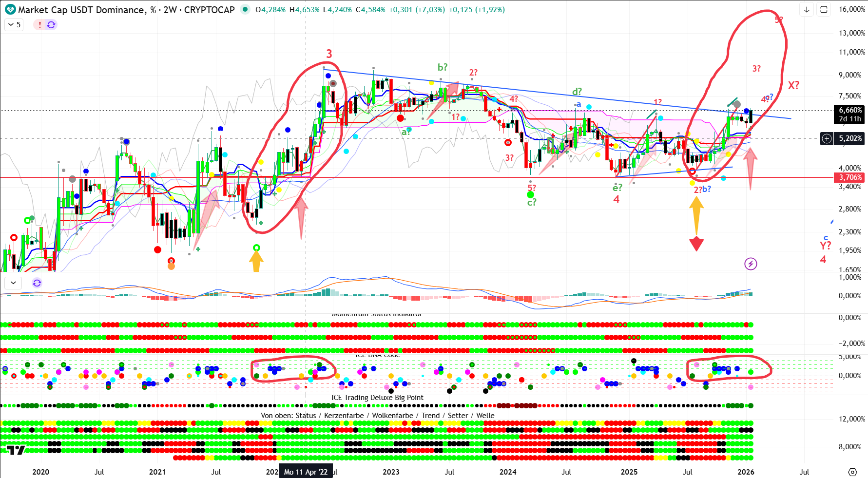
Task: Toggle the green market status dot
Action: [x=245, y=9]
